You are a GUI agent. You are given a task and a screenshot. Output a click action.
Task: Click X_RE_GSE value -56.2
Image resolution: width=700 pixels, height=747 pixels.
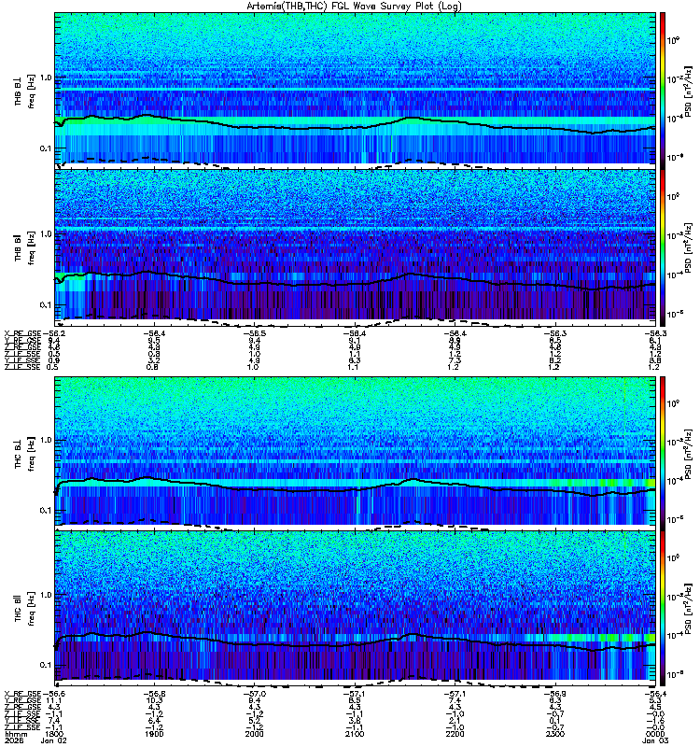[x=54, y=333]
